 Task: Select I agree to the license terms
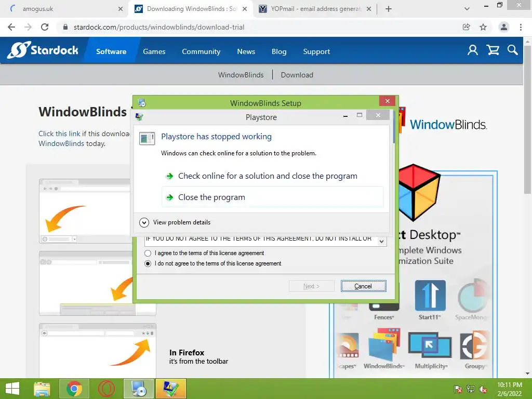point(148,253)
